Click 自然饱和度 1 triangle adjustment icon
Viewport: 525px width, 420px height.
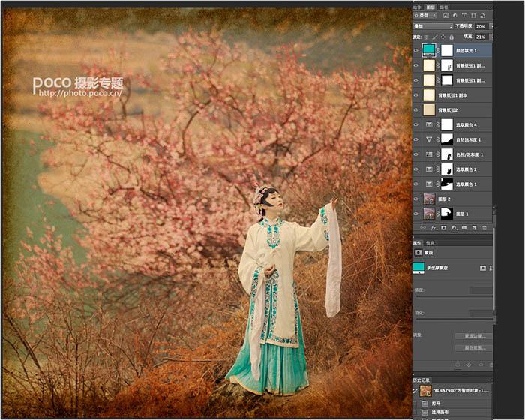(x=429, y=139)
